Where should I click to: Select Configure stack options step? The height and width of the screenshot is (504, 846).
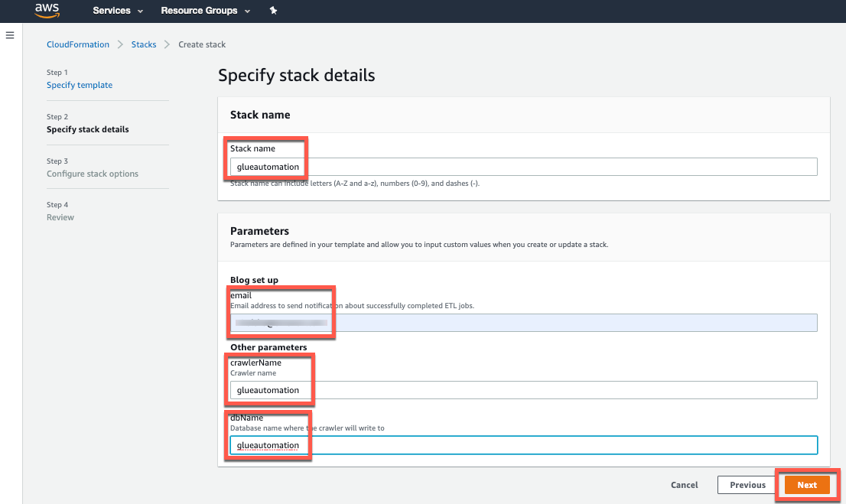(93, 173)
